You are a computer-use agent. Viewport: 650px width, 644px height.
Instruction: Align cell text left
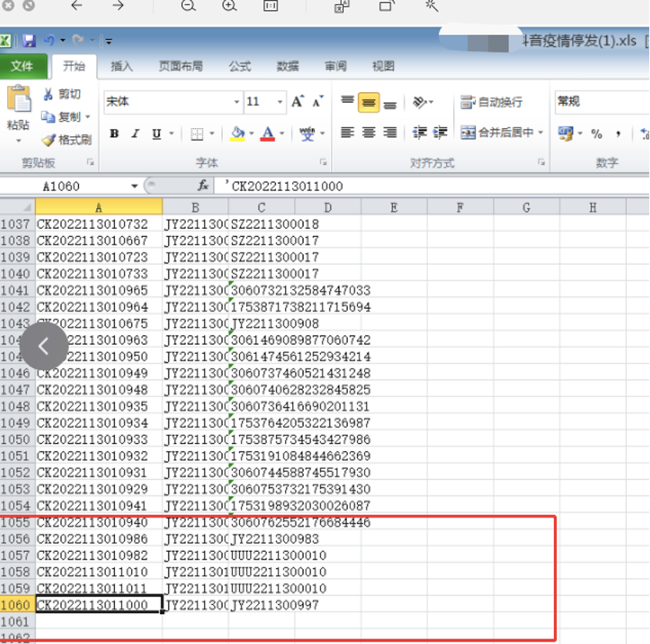click(x=348, y=133)
